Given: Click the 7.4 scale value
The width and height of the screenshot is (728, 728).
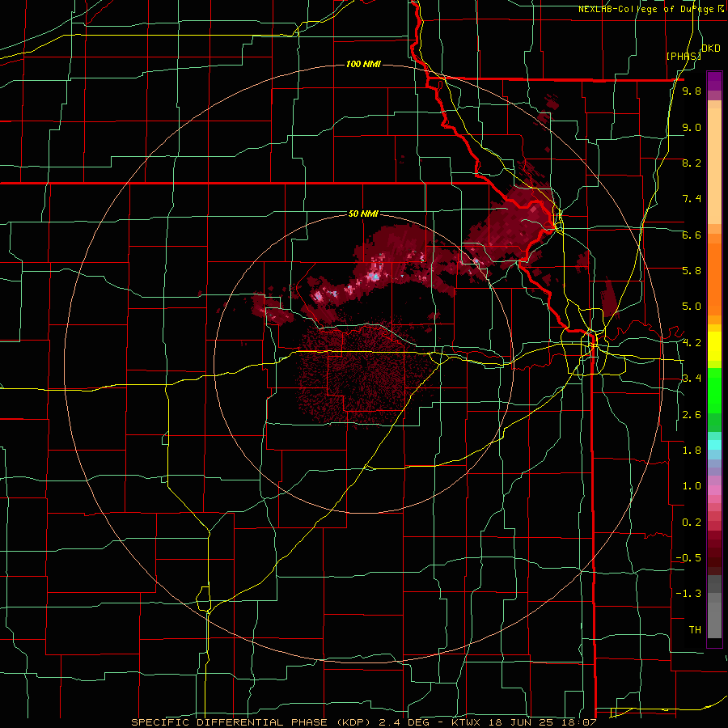Looking at the screenshot, I should point(692,199).
